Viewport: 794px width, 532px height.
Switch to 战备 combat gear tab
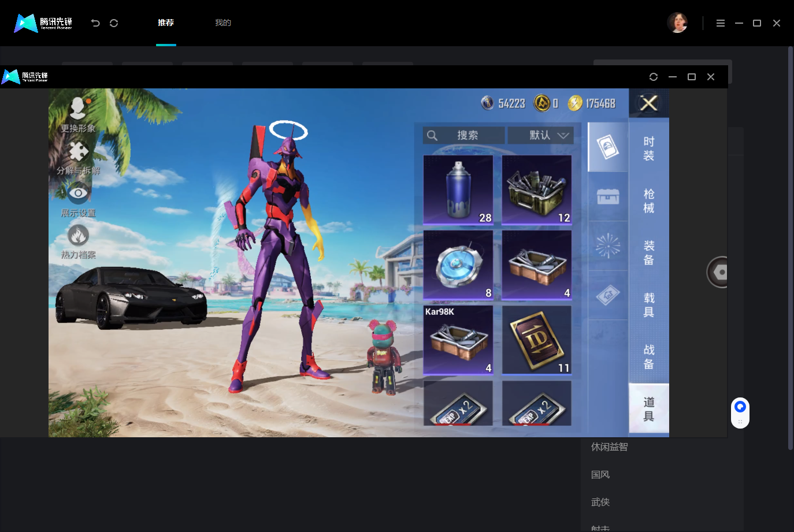pos(649,357)
